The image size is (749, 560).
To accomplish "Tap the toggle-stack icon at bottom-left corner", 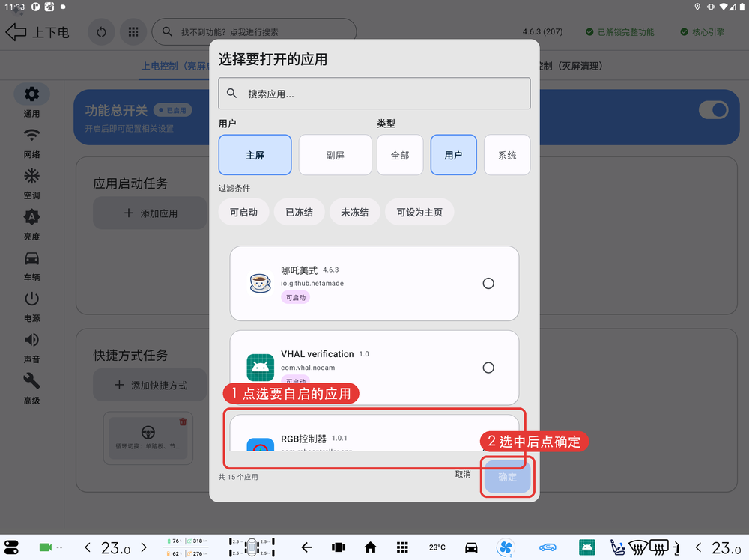I will (x=11, y=547).
